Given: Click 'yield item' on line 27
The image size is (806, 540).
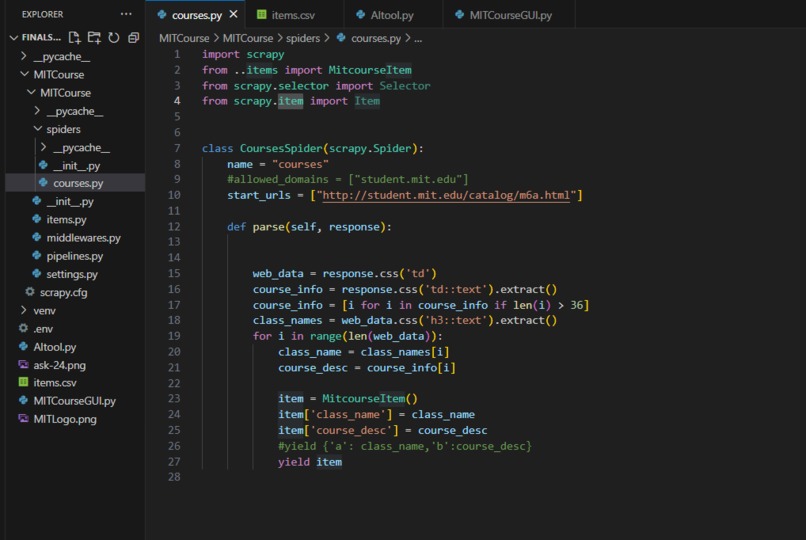Looking at the screenshot, I should [x=310, y=462].
